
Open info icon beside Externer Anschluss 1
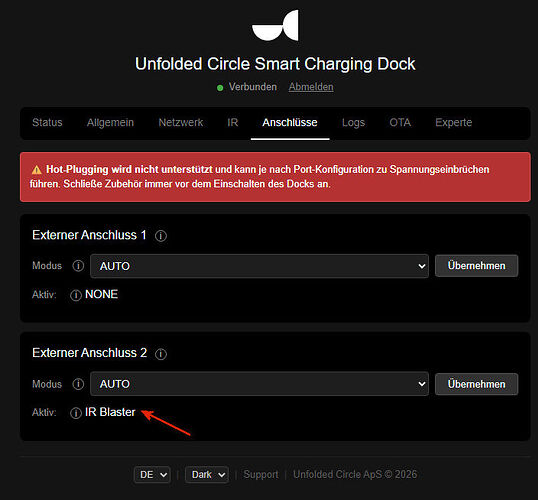[161, 236]
